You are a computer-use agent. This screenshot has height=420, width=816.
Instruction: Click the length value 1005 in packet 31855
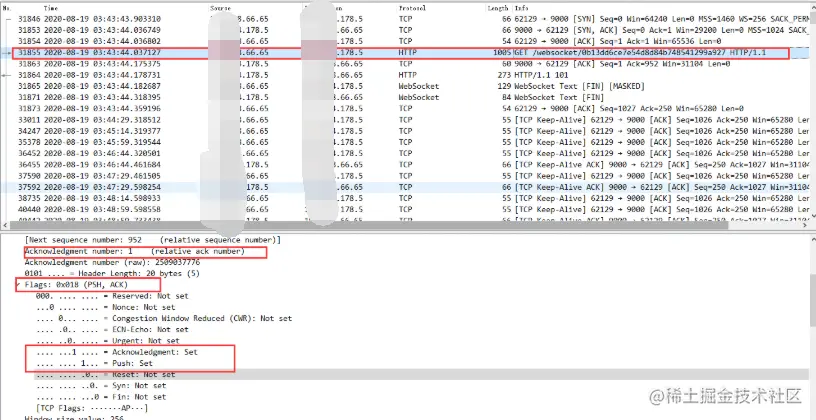tap(502, 53)
